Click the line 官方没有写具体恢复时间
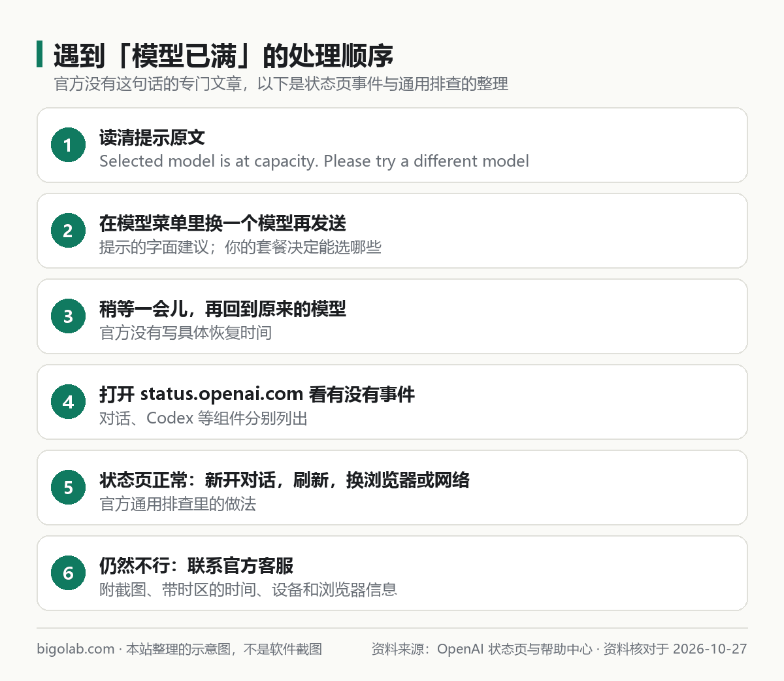 186,333
